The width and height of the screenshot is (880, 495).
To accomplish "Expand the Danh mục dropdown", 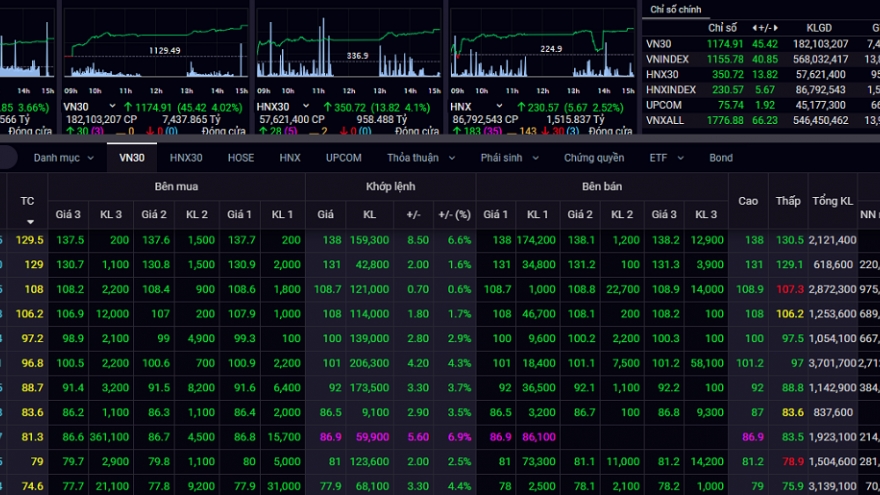I will click(62, 158).
